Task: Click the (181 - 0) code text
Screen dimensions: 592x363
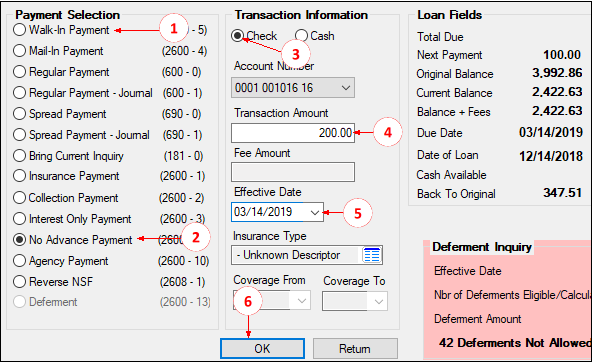Action: tap(183, 156)
